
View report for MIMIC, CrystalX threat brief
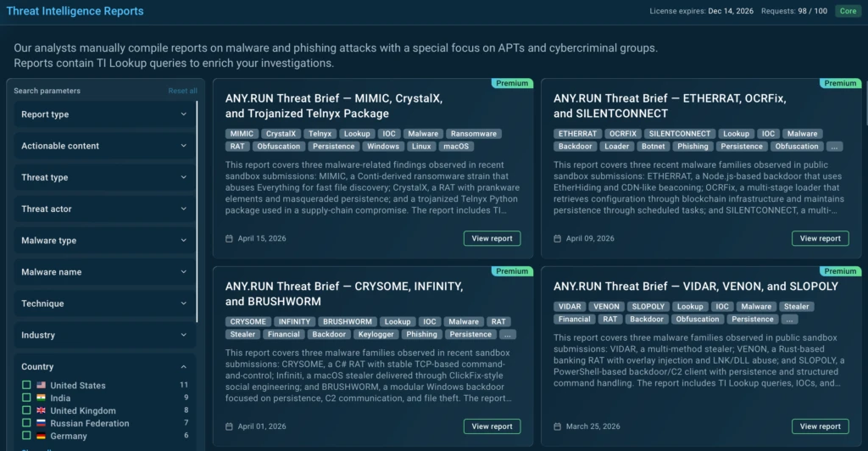[x=492, y=238]
